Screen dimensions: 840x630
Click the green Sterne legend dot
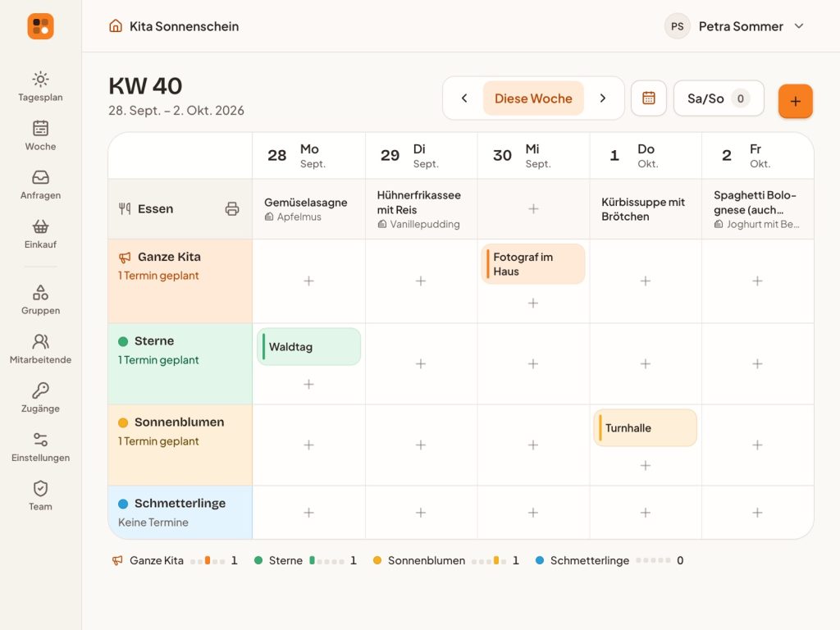pos(258,560)
